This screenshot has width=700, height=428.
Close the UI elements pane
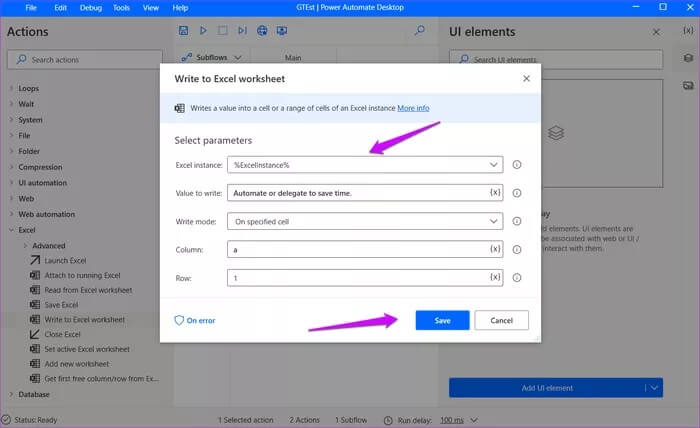[656, 32]
